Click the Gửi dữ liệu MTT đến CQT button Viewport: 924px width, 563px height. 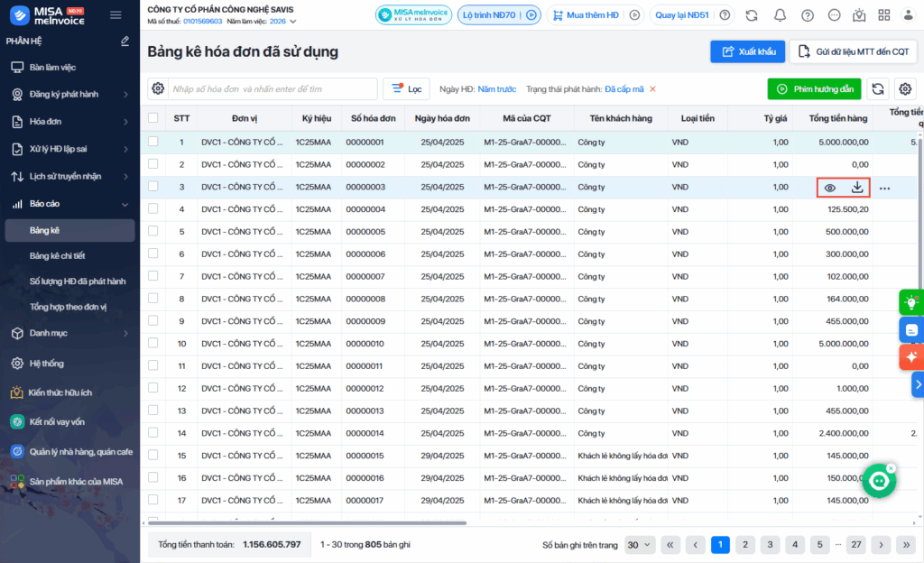[853, 51]
